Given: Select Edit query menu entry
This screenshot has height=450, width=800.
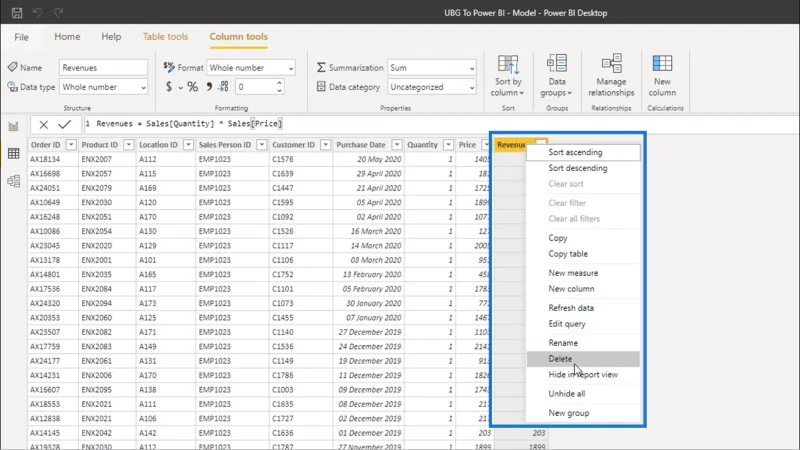Looking at the screenshot, I should pos(583,323).
